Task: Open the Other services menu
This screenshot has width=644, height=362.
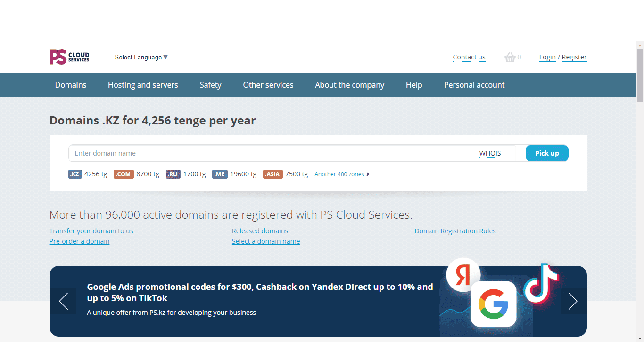Action: click(268, 85)
